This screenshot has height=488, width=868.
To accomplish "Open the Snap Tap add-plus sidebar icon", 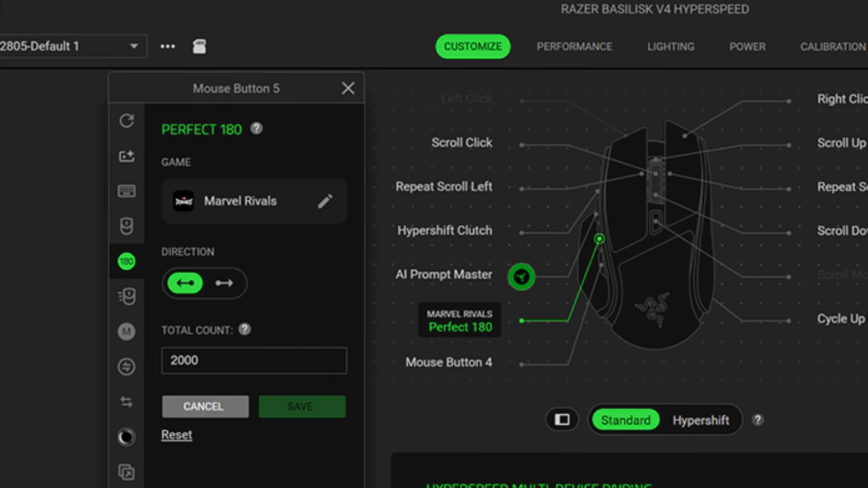I will (127, 156).
